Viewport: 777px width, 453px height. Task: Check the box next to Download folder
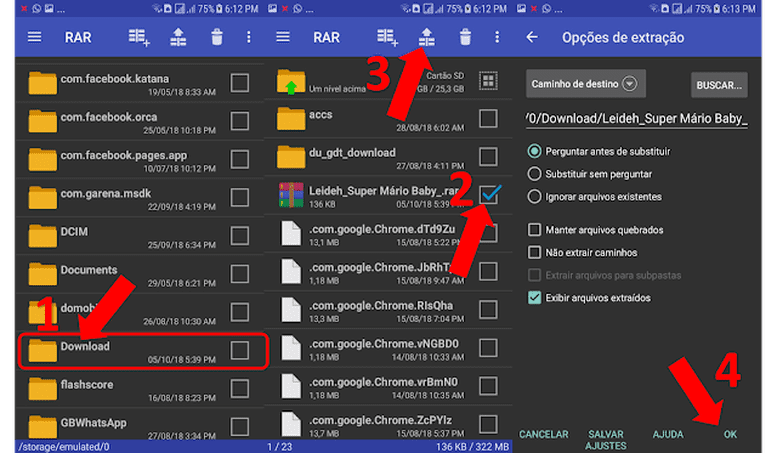tap(240, 350)
